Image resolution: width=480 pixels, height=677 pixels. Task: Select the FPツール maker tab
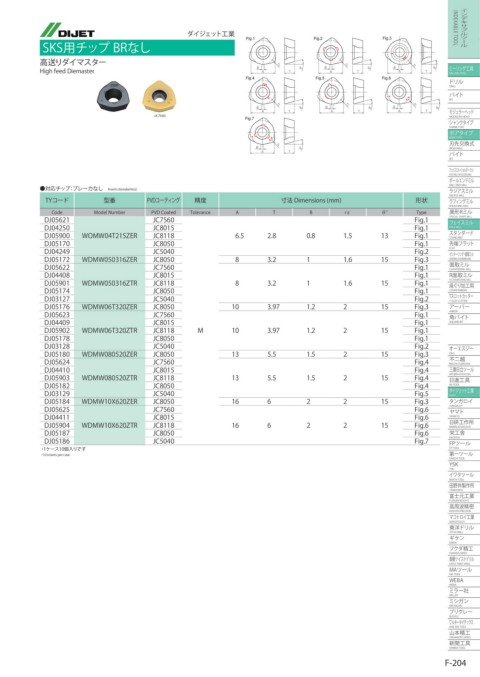[x=464, y=444]
